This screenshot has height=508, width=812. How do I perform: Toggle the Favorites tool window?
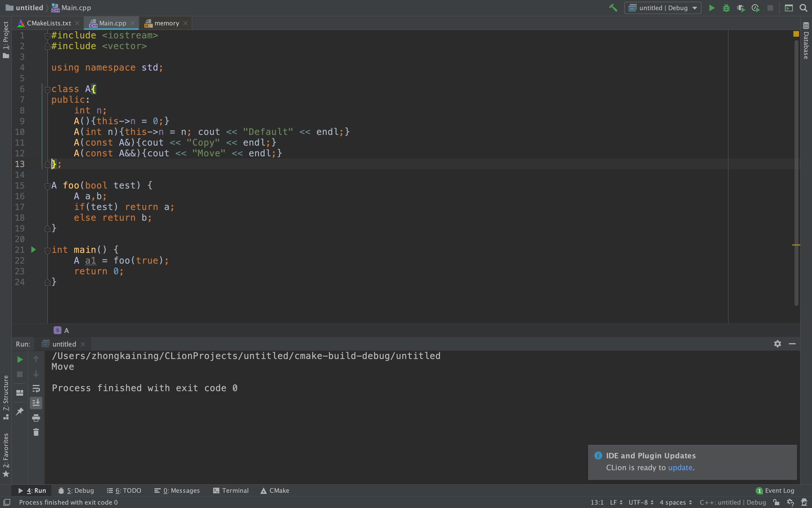[x=6, y=455]
